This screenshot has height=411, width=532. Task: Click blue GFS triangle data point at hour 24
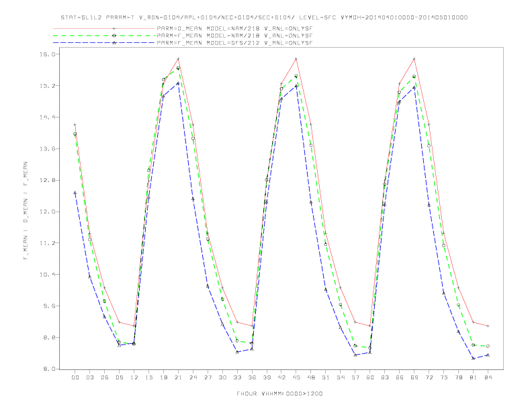[x=193, y=199]
